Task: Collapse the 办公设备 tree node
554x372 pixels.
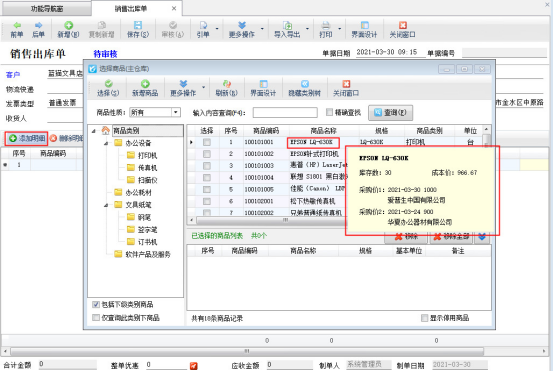Action: click(106, 143)
